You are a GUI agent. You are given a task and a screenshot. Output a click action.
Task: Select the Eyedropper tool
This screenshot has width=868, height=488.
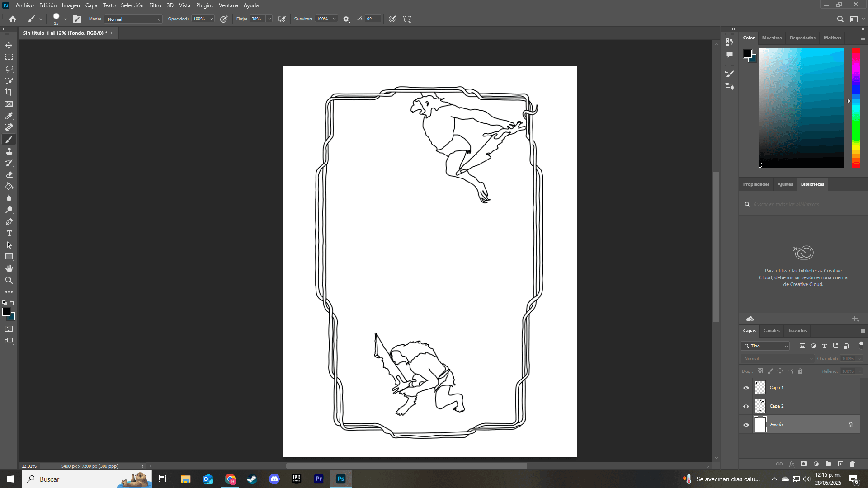(9, 116)
